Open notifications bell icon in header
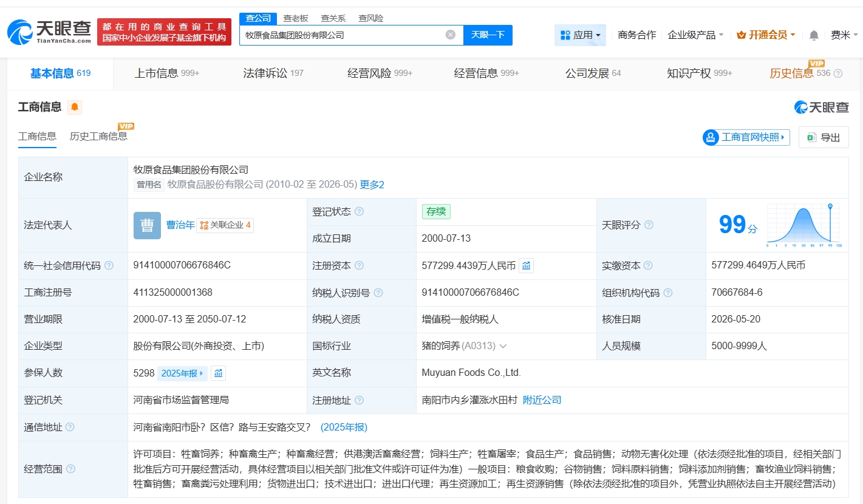This screenshot has width=863, height=504. (814, 35)
